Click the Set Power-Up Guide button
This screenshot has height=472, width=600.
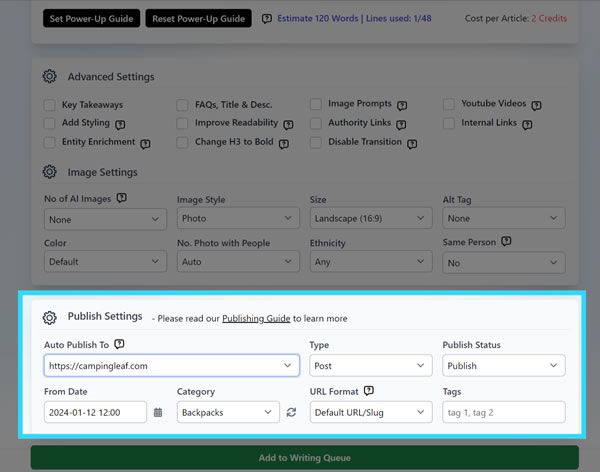pos(91,18)
